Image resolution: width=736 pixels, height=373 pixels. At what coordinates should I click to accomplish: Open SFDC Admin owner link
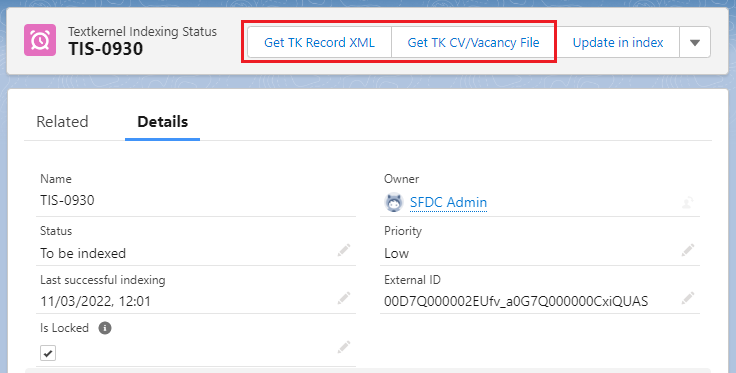click(x=448, y=202)
